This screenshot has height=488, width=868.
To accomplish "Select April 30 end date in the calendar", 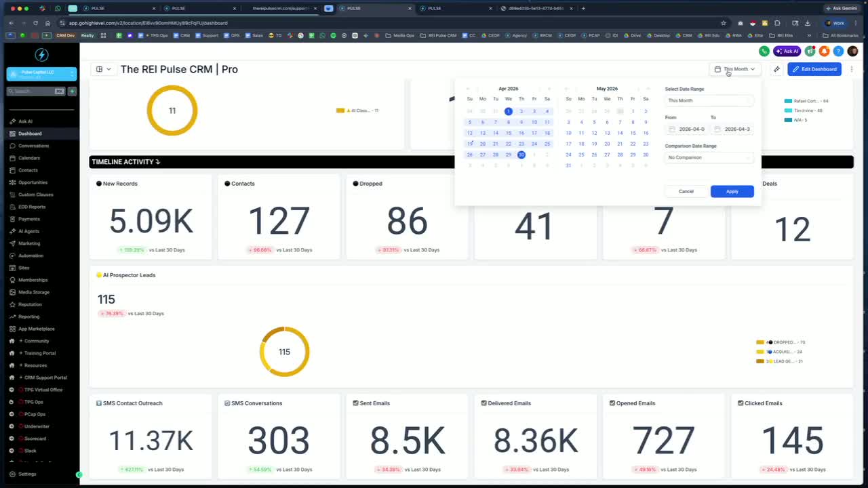I will click(521, 155).
